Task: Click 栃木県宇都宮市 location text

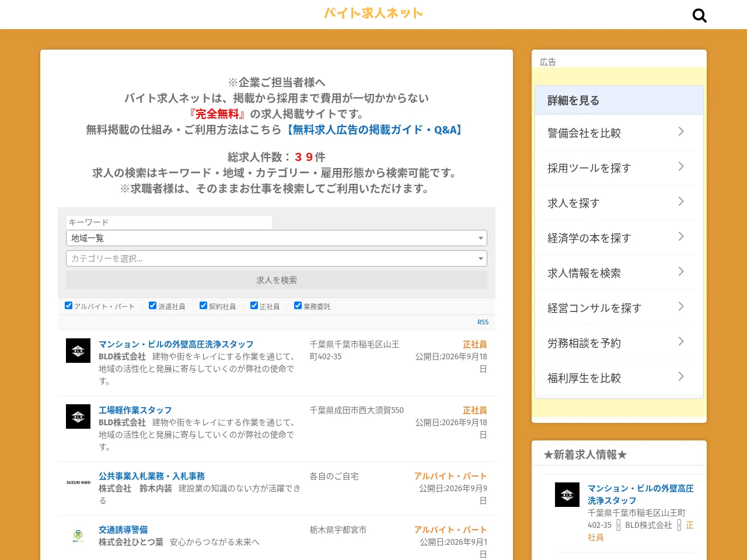Action: coord(338,530)
